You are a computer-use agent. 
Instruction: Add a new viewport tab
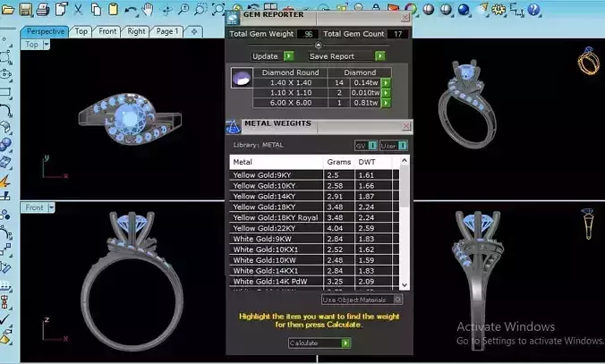pyautogui.click(x=194, y=31)
